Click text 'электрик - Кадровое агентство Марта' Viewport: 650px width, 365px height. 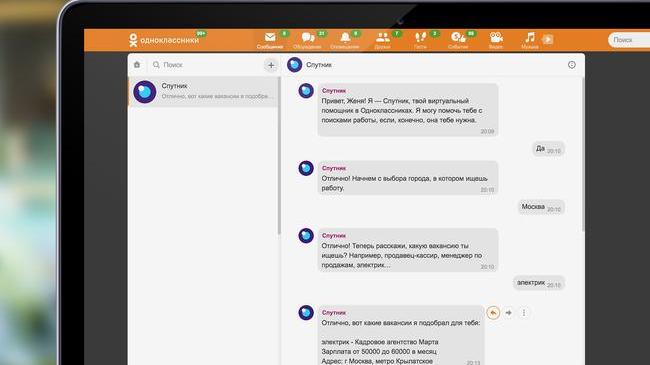coord(380,342)
